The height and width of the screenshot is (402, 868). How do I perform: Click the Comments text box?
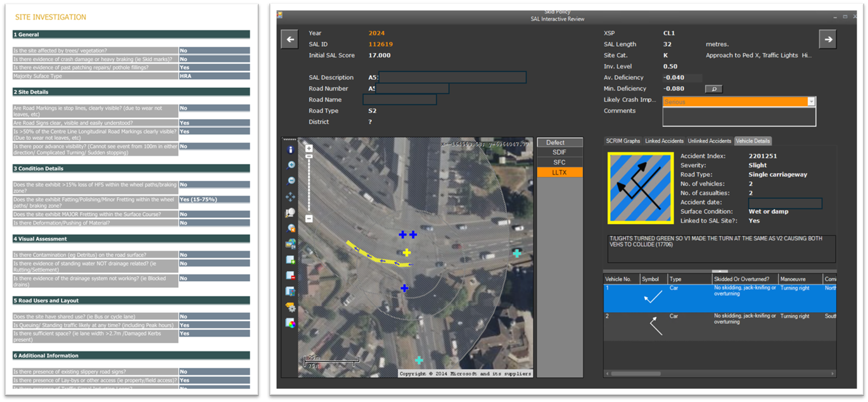click(739, 116)
